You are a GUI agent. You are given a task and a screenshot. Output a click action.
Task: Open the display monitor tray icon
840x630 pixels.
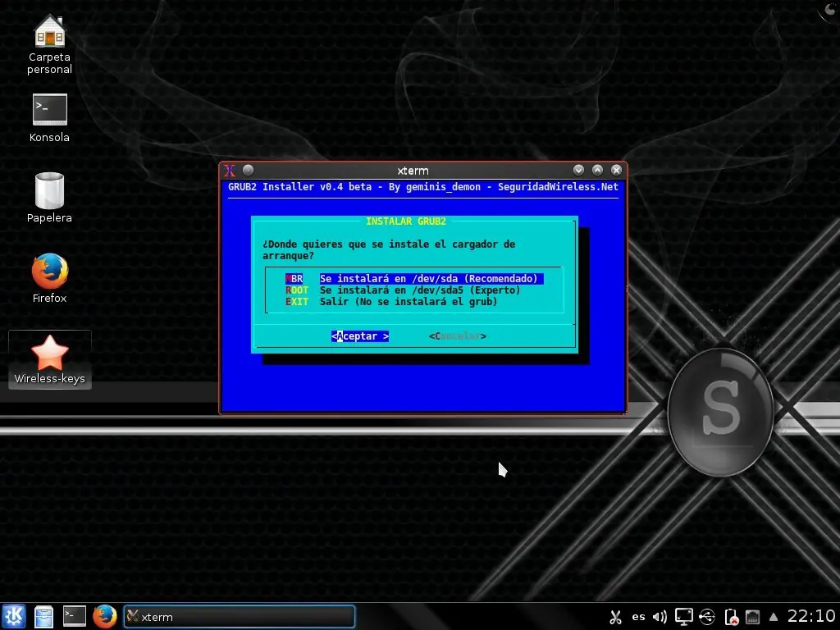coord(683,617)
